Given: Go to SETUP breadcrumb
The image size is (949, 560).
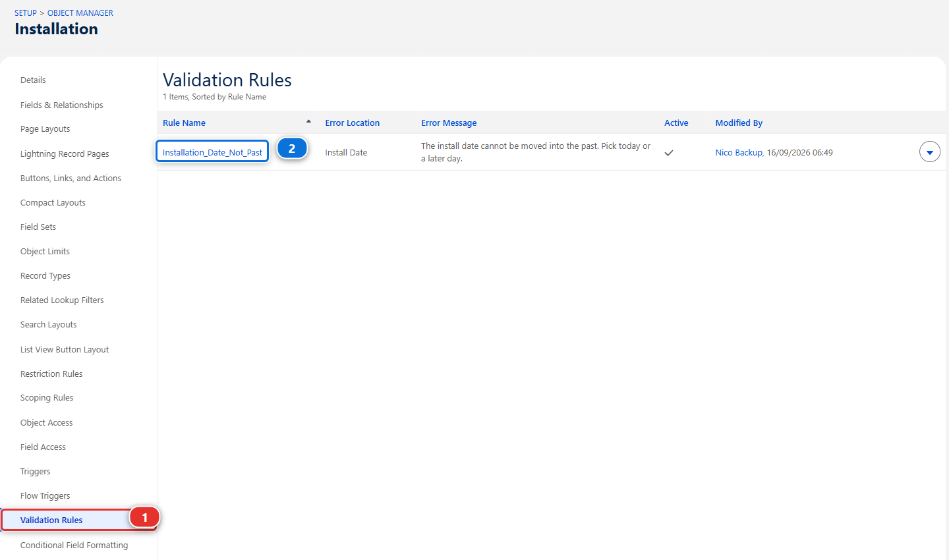Looking at the screenshot, I should coord(26,13).
